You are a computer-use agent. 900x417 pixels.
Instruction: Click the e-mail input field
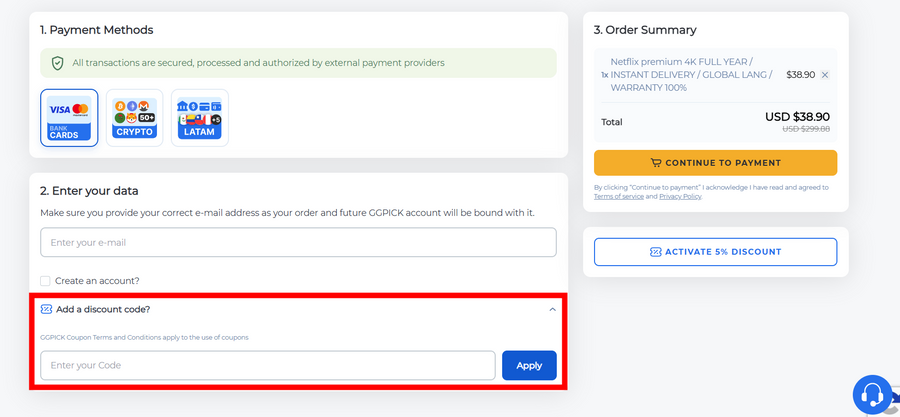click(298, 242)
